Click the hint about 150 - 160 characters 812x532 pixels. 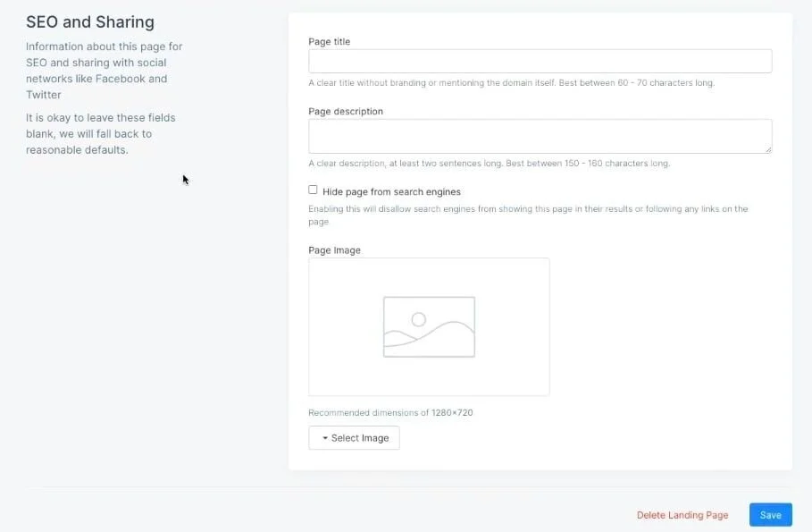[x=489, y=164]
